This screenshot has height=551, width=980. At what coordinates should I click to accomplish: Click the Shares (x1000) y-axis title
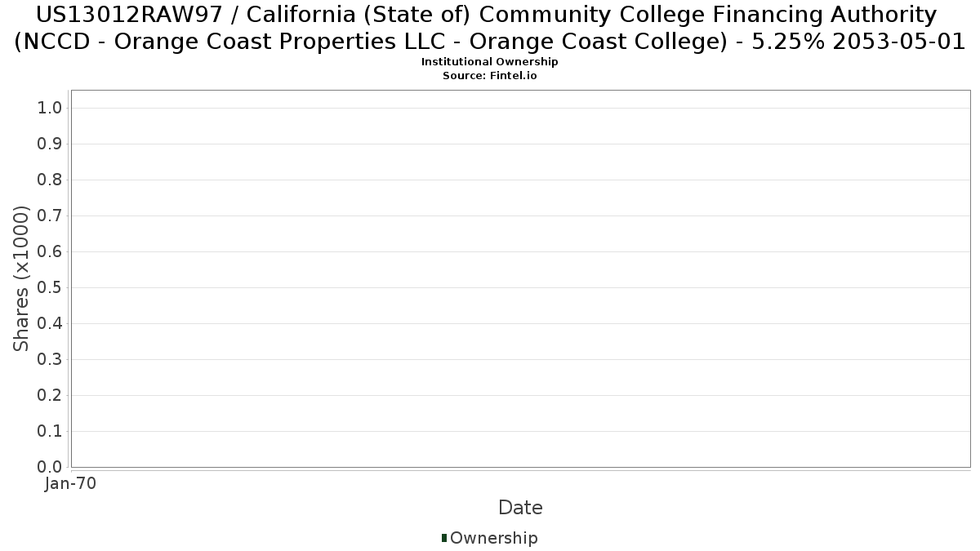click(x=22, y=278)
